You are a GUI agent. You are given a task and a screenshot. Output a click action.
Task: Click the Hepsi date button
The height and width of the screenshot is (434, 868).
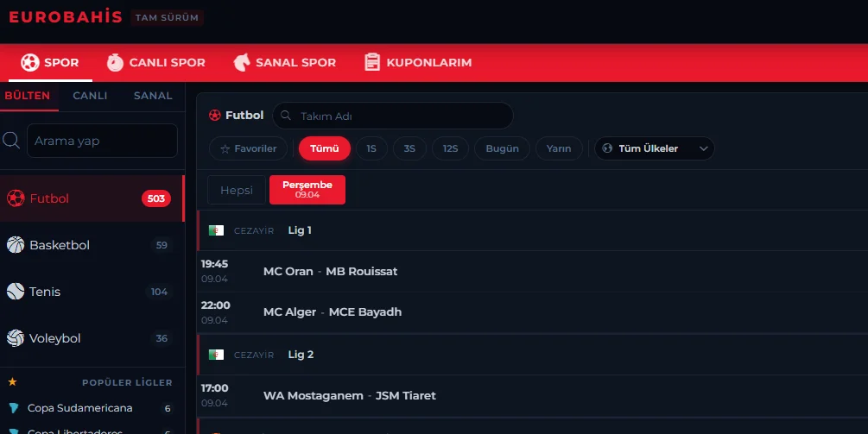coord(236,190)
